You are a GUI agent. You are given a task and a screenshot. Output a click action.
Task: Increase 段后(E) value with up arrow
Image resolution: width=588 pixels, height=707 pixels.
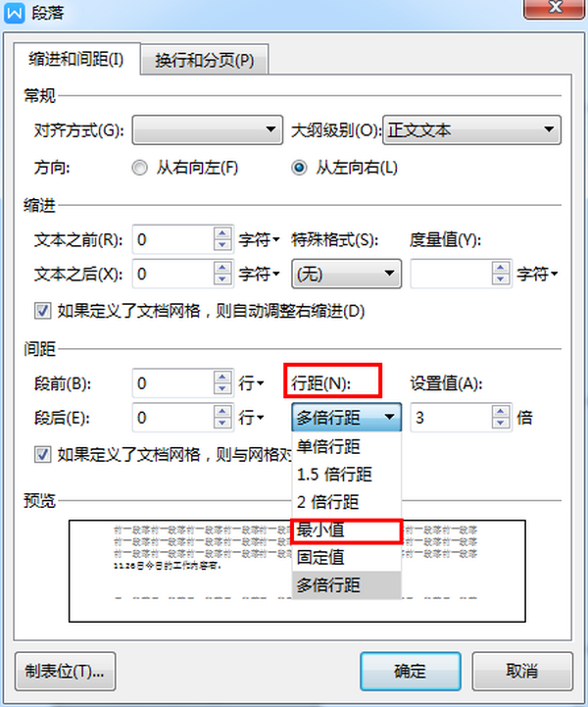[222, 412]
